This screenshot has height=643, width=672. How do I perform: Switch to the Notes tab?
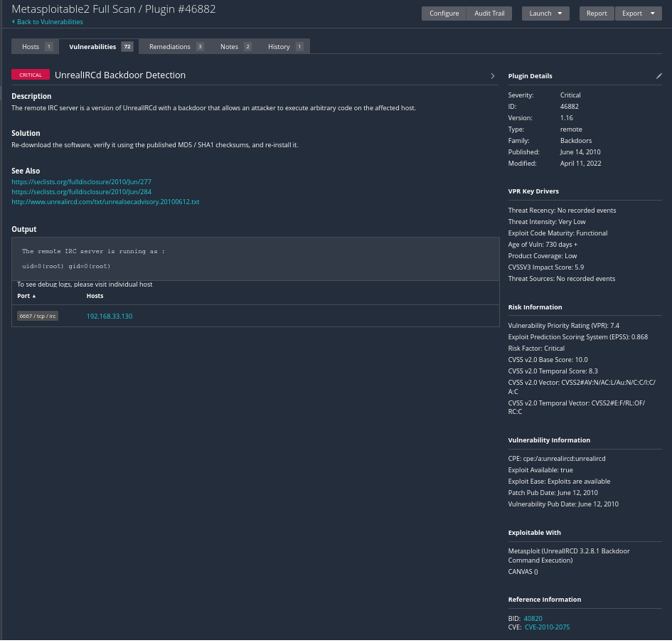click(235, 47)
